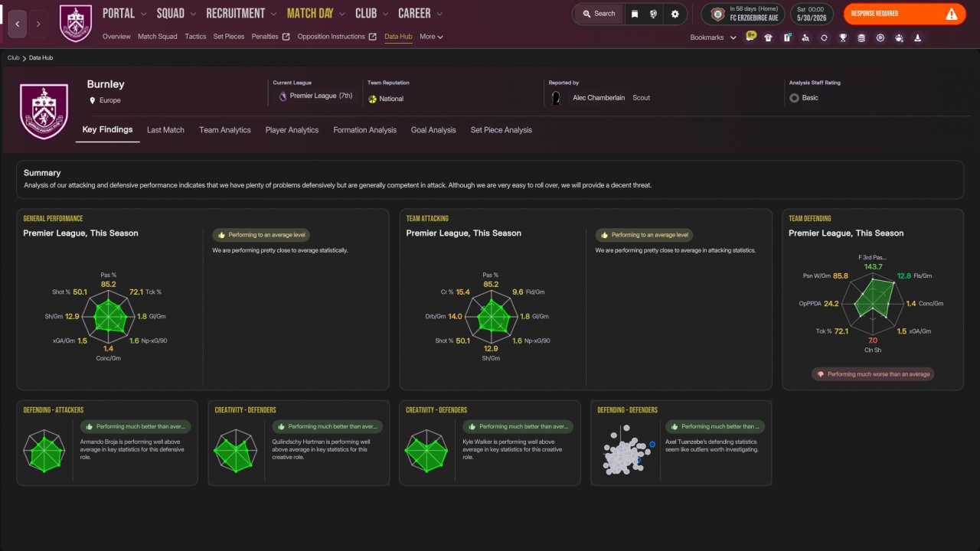Open the Tactics sub-menu item

pos(195,37)
